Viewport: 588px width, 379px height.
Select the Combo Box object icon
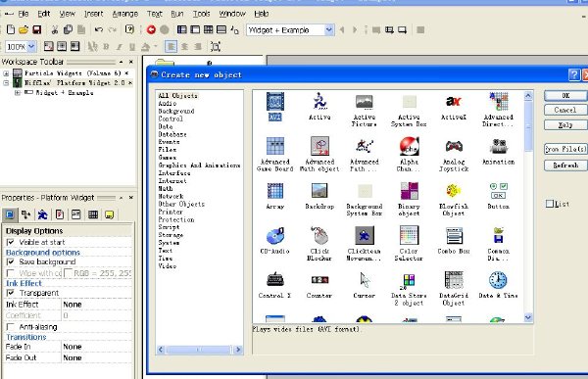click(x=454, y=235)
